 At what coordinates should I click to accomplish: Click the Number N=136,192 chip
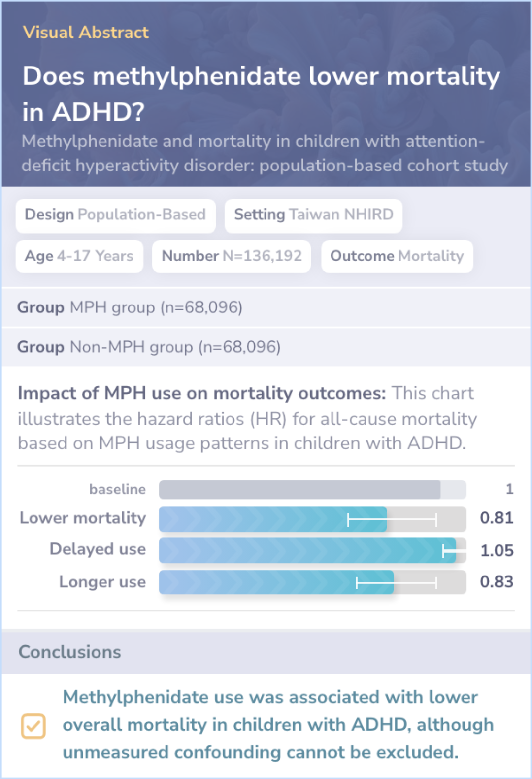pos(232,256)
